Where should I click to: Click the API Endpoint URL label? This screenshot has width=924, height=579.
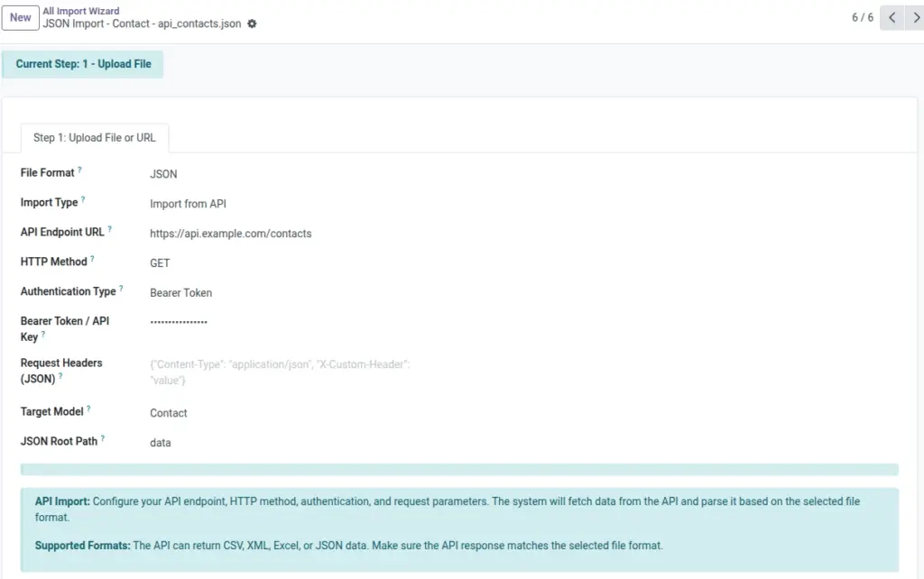[62, 232]
